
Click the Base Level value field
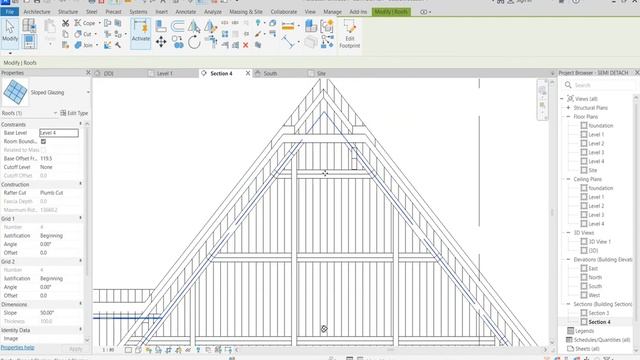pyautogui.click(x=59, y=133)
